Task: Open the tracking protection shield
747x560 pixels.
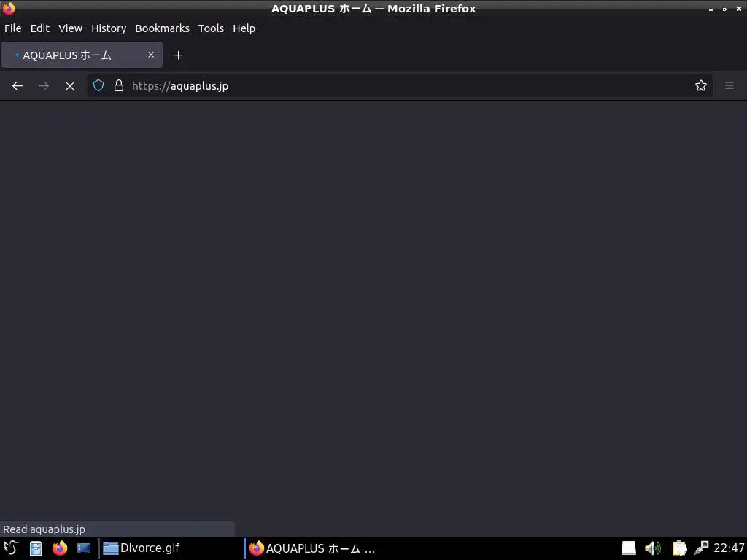Action: (x=98, y=86)
